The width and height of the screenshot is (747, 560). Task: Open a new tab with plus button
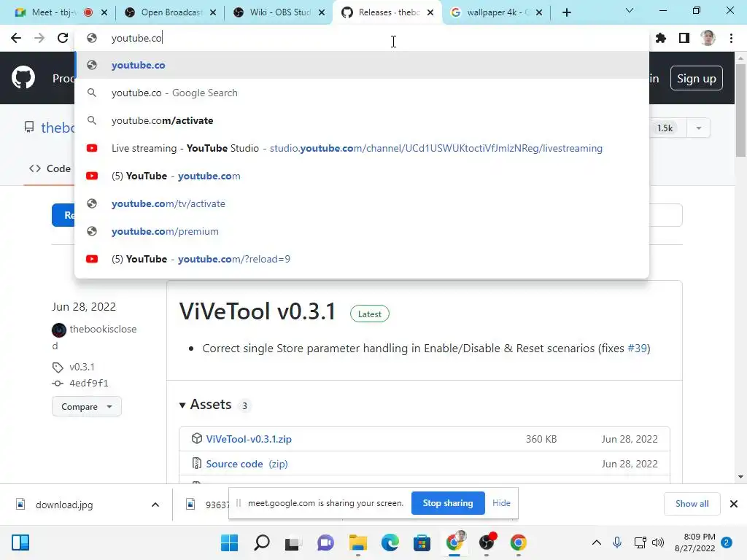tap(566, 13)
